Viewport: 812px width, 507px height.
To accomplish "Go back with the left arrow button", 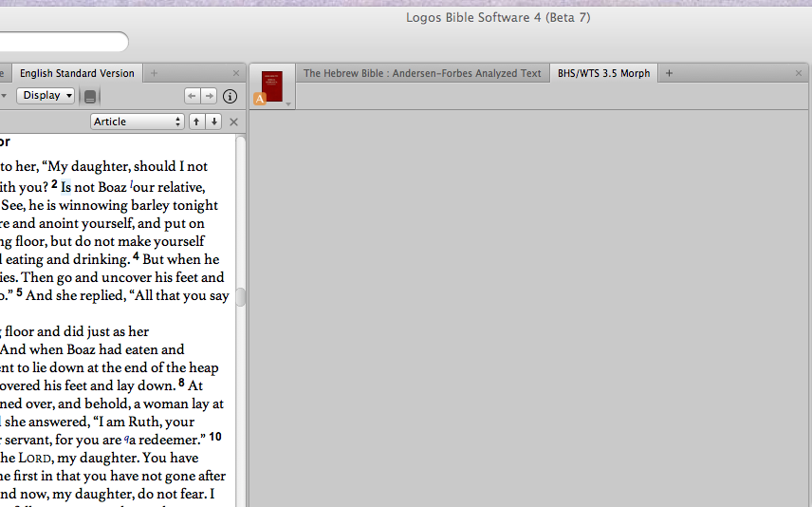I will [x=192, y=96].
